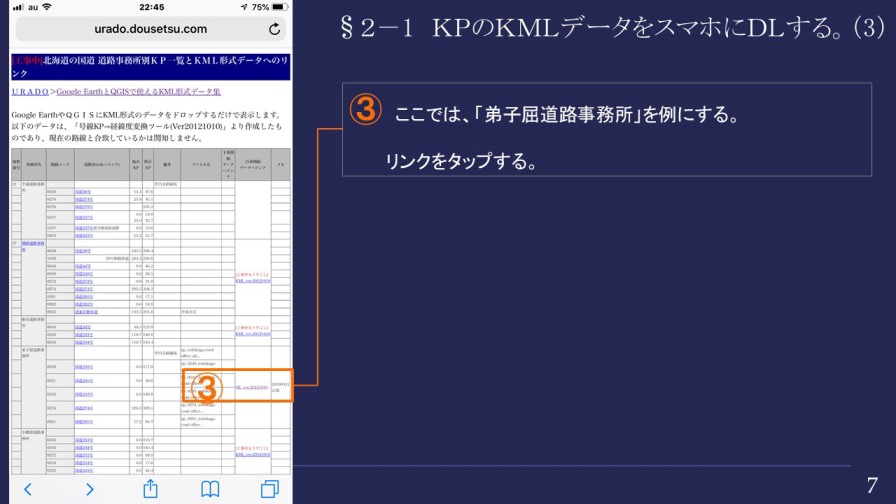Tap the reload icon in address bar
This screenshot has height=504, width=896.
[x=274, y=29]
